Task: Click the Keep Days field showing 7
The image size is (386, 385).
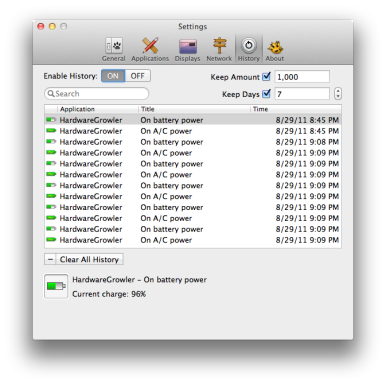Action: click(x=302, y=94)
